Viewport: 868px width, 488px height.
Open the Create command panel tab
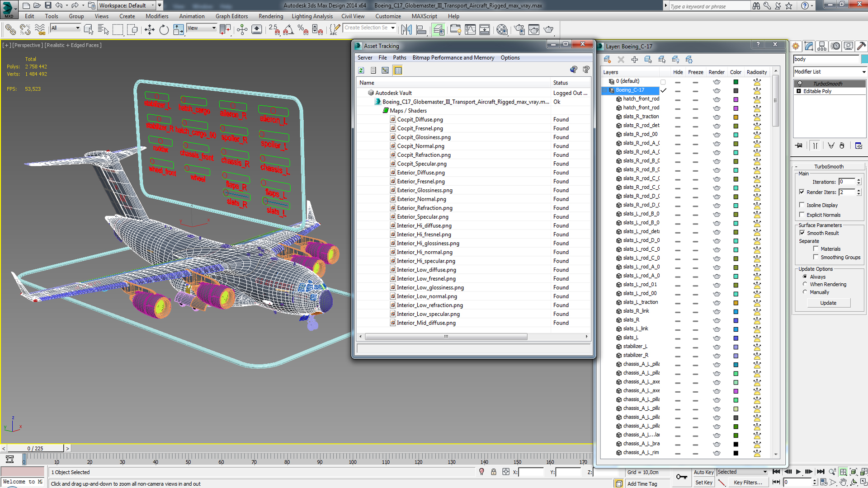[x=796, y=46]
